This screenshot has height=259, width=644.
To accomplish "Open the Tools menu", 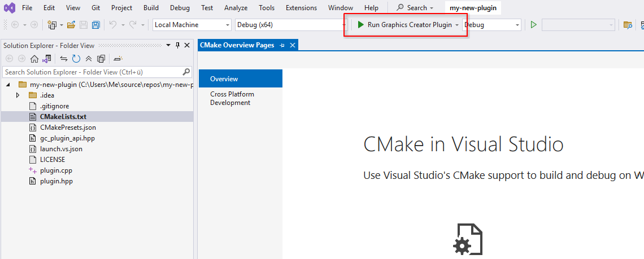I will tap(267, 8).
